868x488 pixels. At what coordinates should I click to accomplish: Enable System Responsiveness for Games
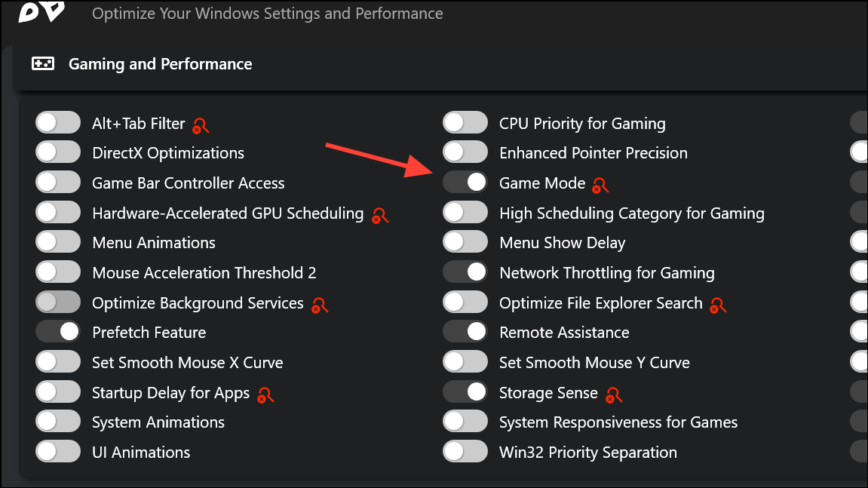465,422
